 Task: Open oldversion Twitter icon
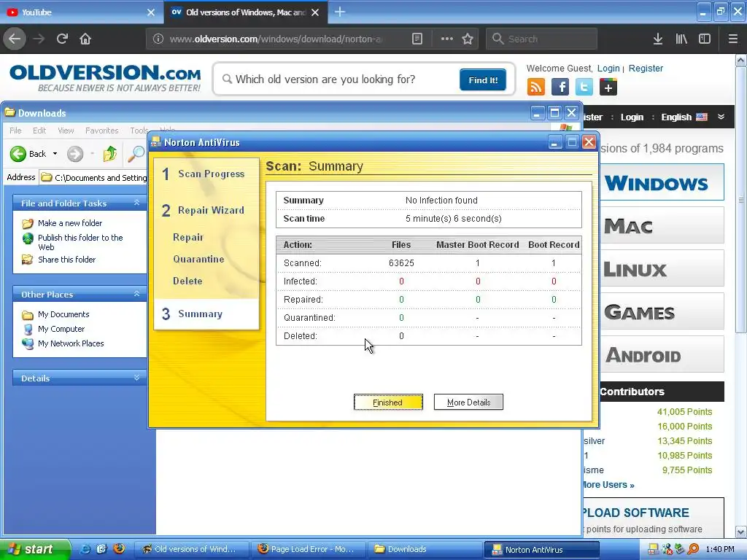584,87
